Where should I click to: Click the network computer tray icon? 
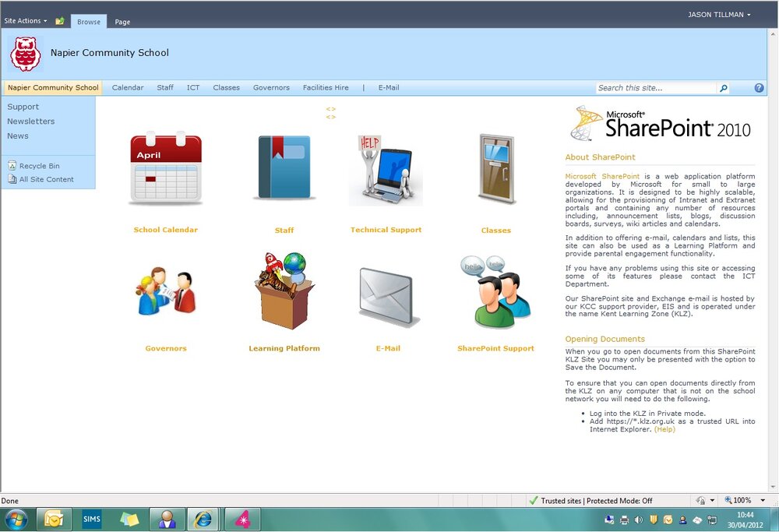pyautogui.click(x=712, y=520)
